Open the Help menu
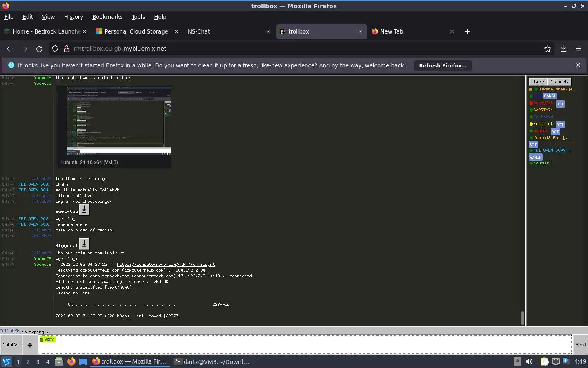Image resolution: width=588 pixels, height=368 pixels. point(160,17)
